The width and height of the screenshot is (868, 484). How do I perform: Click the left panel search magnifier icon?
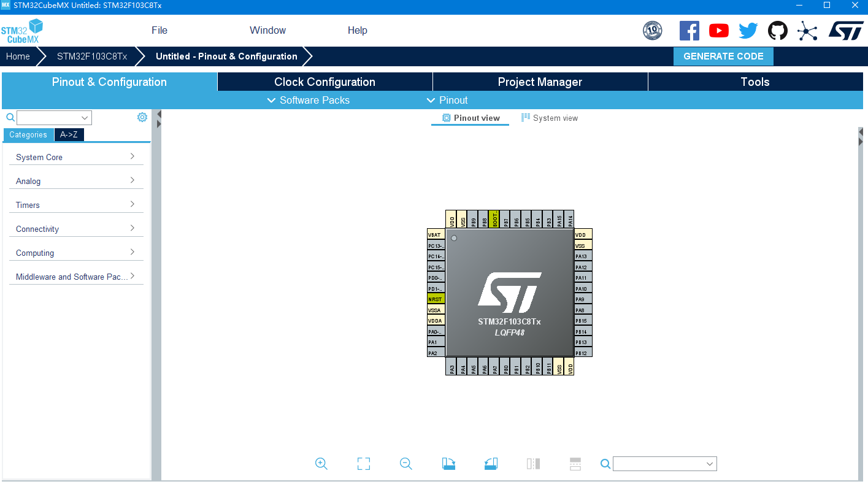point(10,117)
